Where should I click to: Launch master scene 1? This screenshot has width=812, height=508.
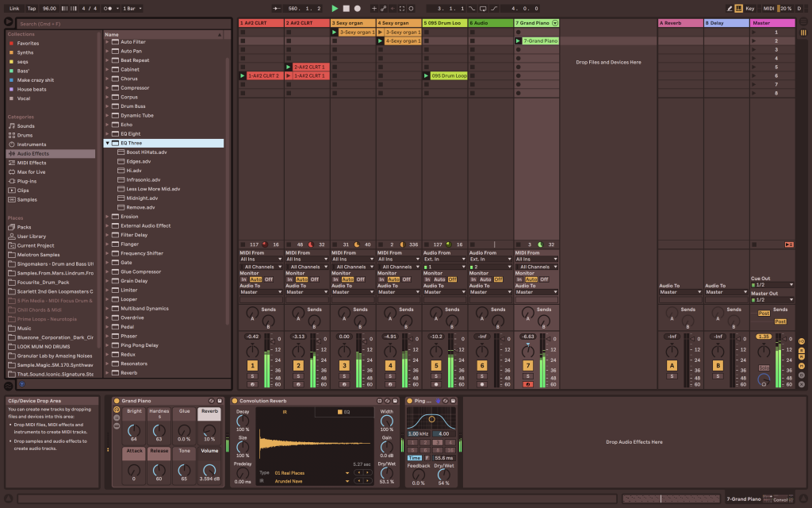[x=754, y=32]
